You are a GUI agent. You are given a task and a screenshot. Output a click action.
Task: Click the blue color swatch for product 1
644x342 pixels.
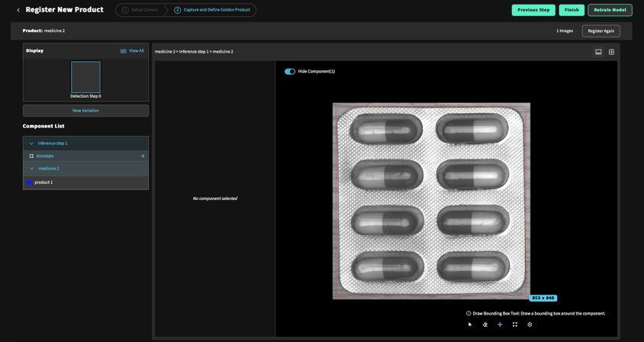point(29,182)
